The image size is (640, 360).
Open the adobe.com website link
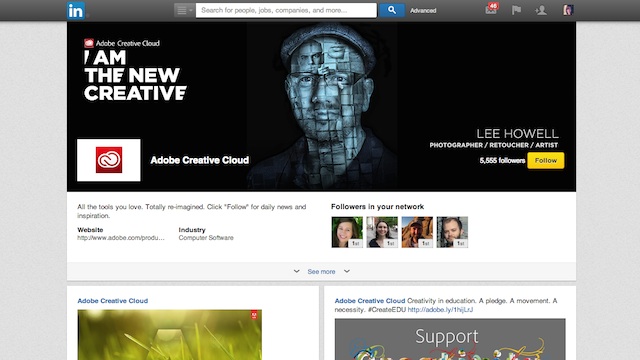click(121, 238)
